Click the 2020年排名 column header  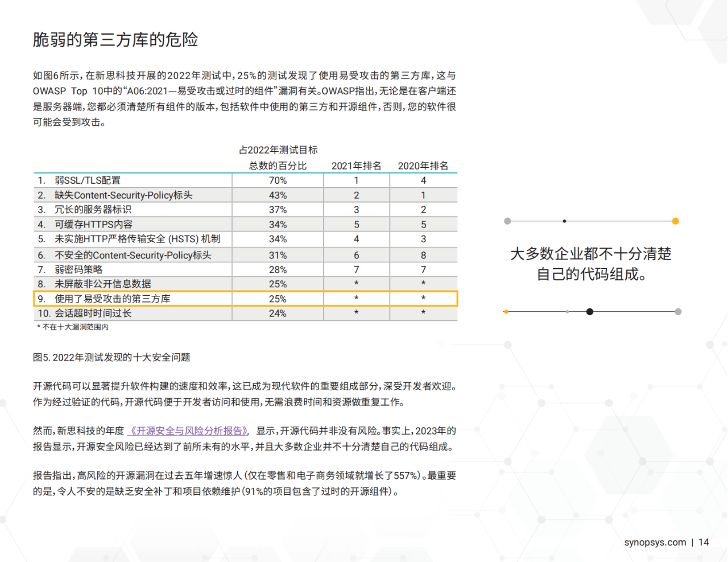423,166
